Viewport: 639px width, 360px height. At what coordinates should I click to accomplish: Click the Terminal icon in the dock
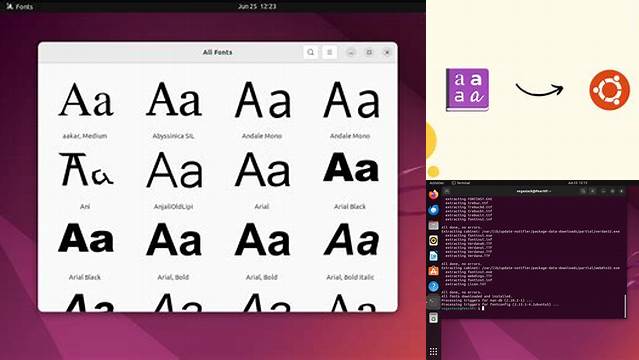[434, 302]
